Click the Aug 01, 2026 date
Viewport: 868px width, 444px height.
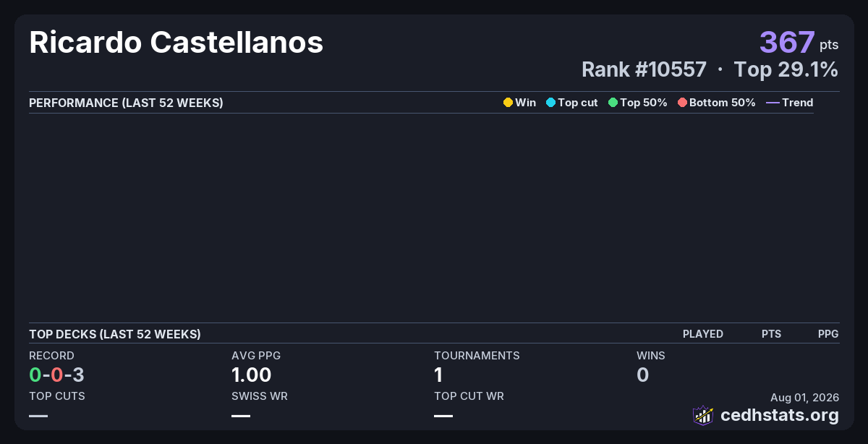804,398
